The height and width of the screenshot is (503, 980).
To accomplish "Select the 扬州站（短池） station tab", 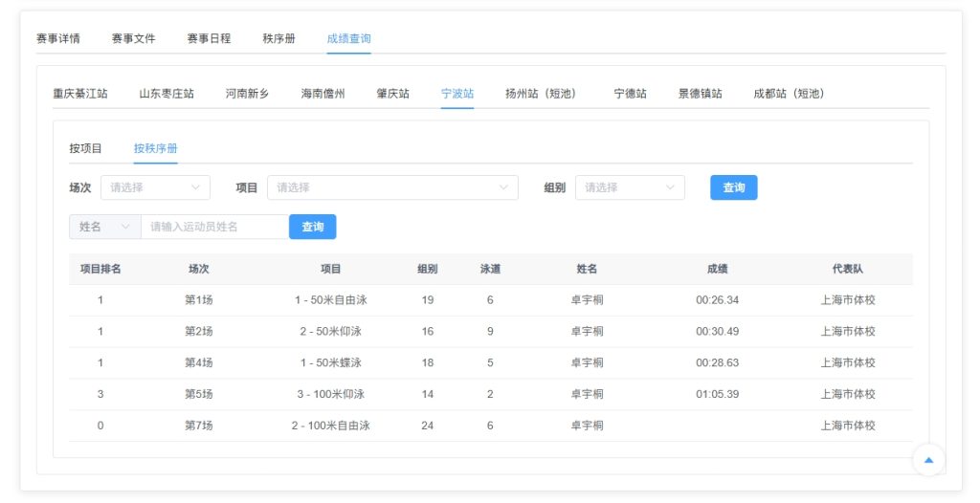I will pyautogui.click(x=541, y=94).
